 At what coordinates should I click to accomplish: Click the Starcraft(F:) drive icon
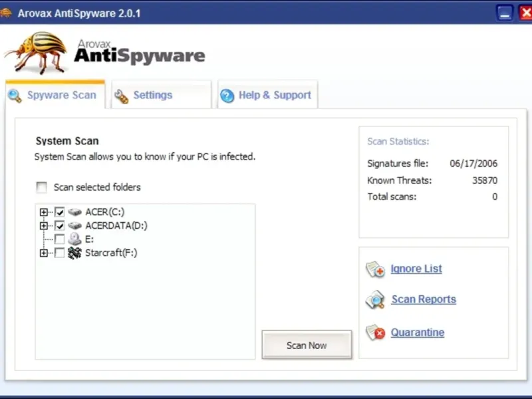point(74,253)
